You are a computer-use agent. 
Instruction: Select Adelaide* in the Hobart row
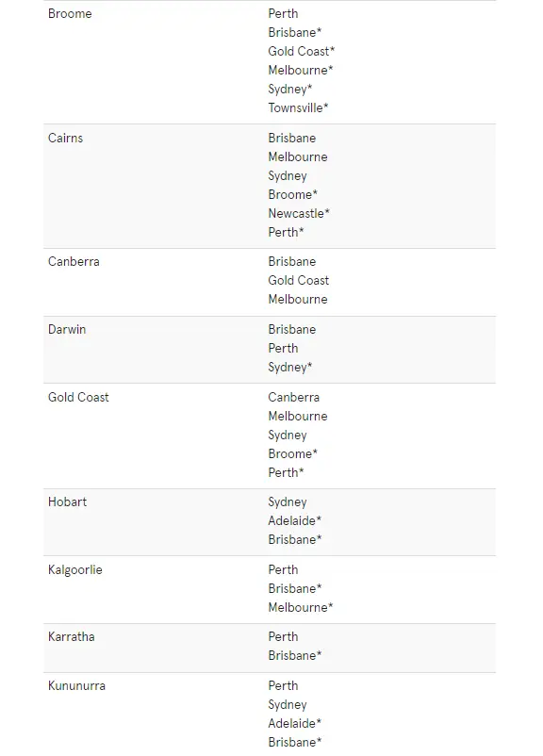295,520
